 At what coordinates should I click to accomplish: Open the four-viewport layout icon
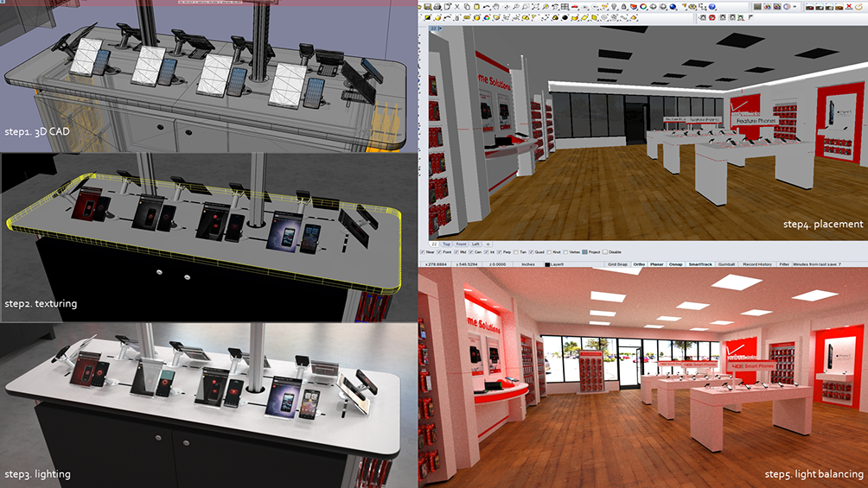(565, 7)
